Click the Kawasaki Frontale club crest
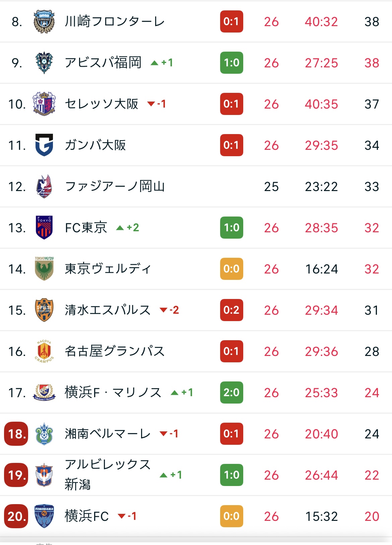 point(44,22)
